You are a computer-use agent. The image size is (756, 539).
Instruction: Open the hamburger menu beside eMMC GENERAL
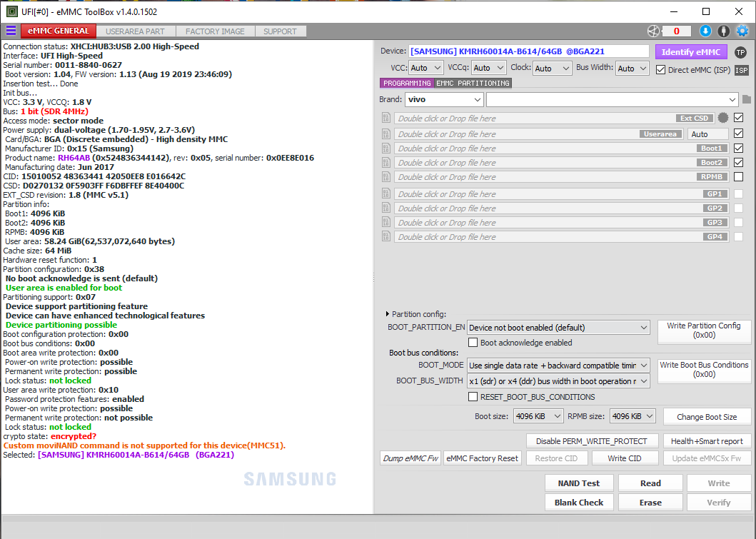[x=11, y=31]
